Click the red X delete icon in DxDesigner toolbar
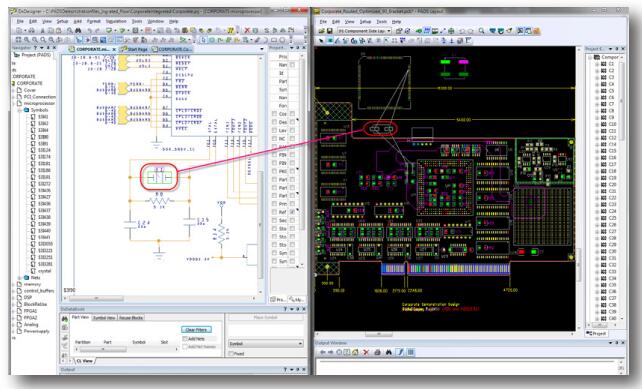The width and height of the screenshot is (642, 389). [247, 30]
